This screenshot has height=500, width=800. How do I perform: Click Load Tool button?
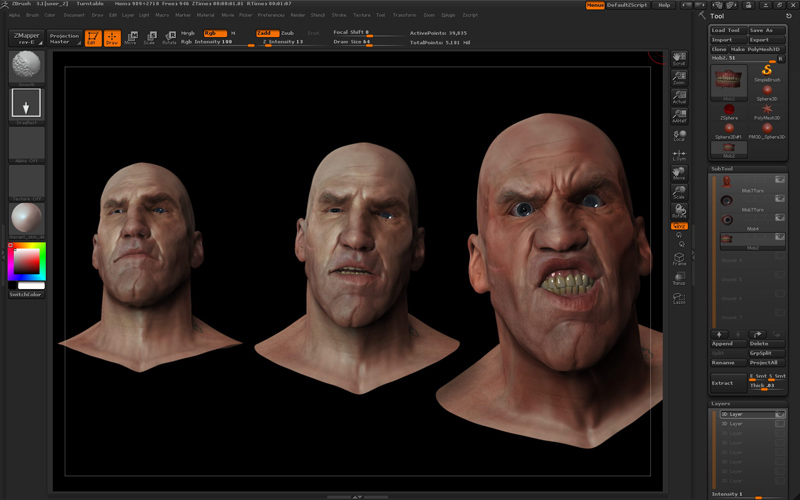pos(729,30)
